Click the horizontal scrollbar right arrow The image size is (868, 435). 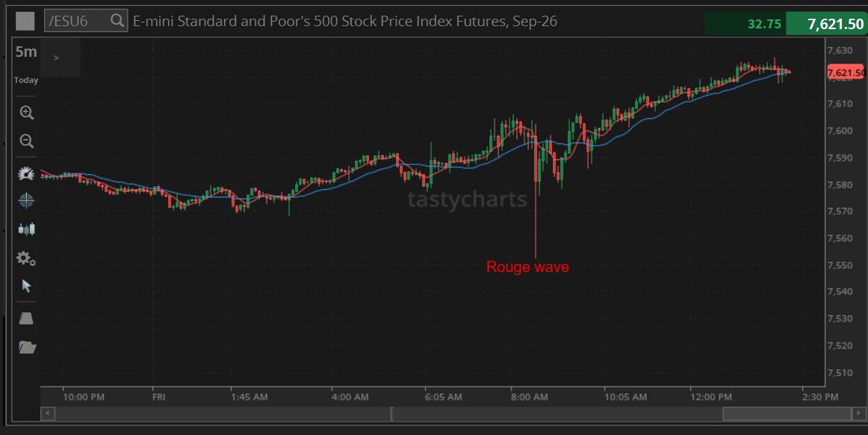click(x=858, y=413)
